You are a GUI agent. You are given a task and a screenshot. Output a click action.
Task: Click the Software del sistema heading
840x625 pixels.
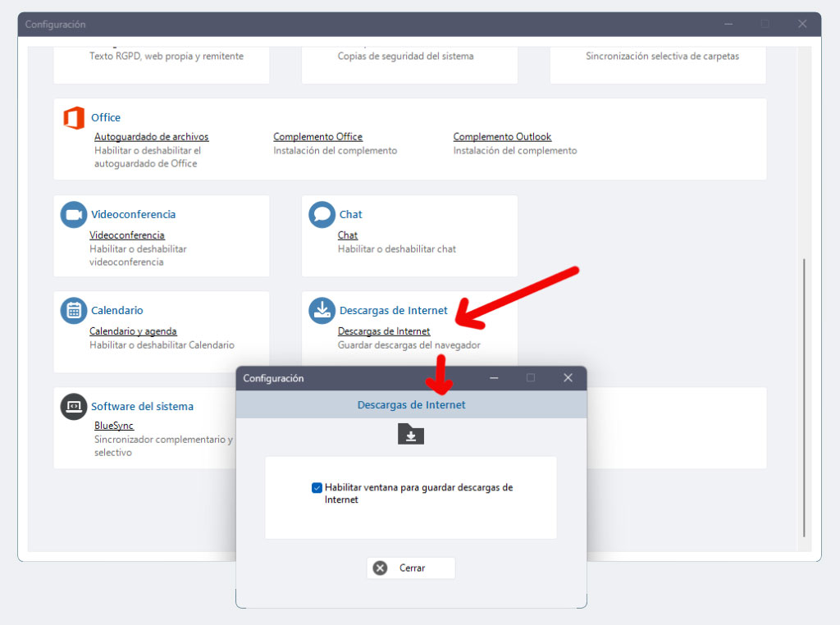pyautogui.click(x=142, y=407)
